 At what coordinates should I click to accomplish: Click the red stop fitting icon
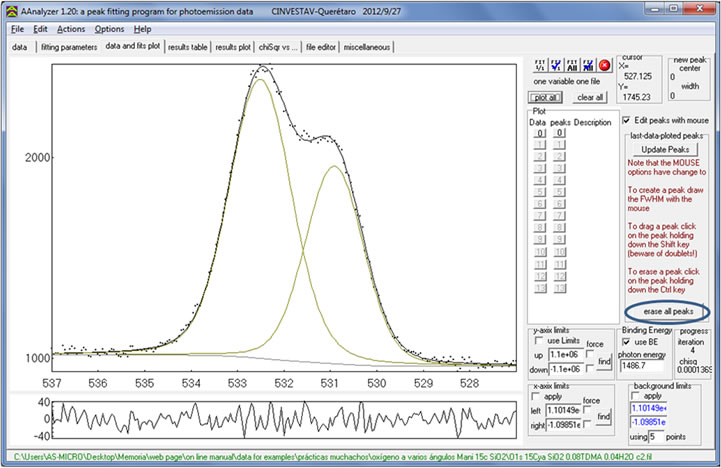click(604, 65)
